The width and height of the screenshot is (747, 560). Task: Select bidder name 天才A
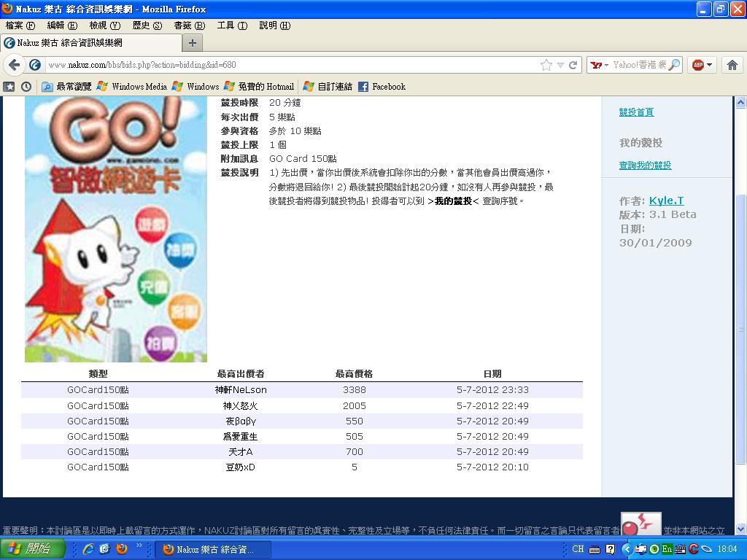(241, 451)
